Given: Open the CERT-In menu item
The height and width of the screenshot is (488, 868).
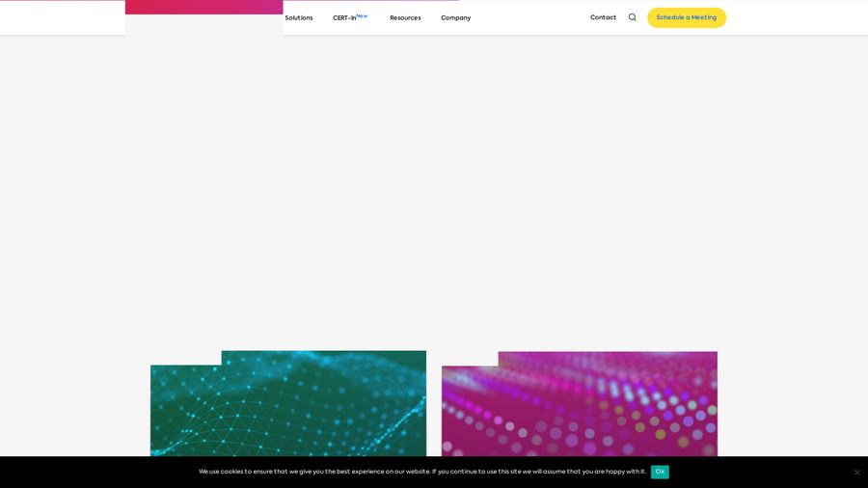Looking at the screenshot, I should pos(344,17).
